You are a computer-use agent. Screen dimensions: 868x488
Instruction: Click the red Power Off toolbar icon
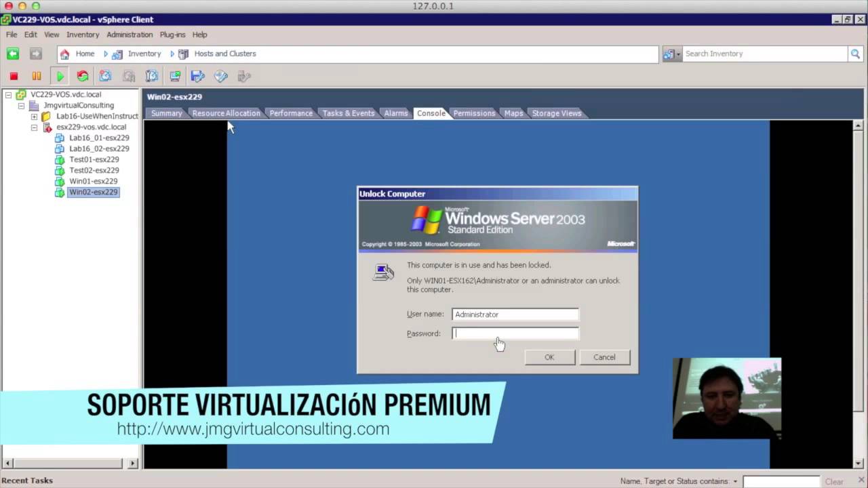click(14, 77)
